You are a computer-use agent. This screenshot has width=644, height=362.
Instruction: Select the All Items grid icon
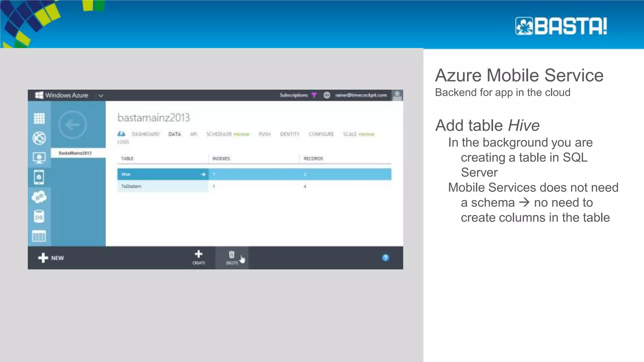point(39,118)
